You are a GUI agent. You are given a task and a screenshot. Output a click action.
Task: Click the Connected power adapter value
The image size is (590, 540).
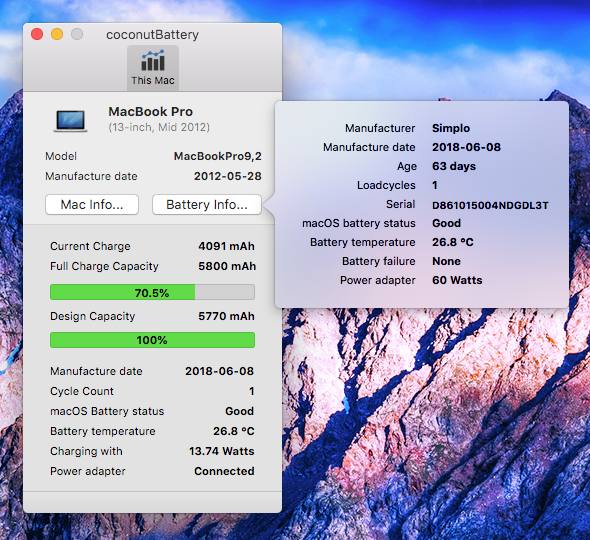tap(224, 471)
